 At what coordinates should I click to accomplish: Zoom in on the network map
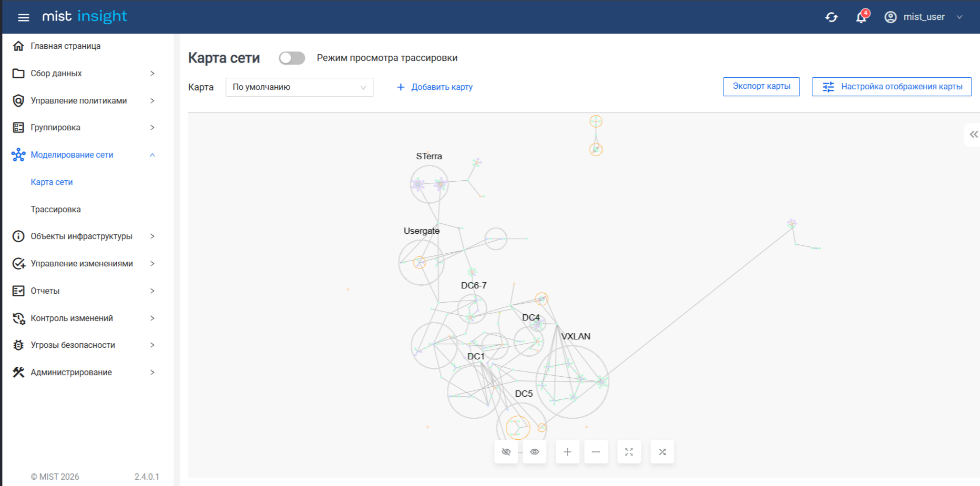[x=567, y=452]
